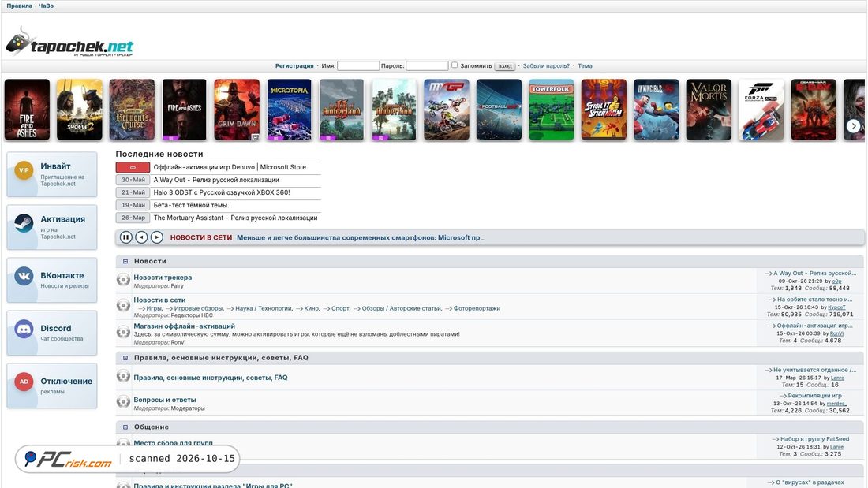Open the MXGP cover thumbnail
This screenshot has height=488, width=868.
coord(446,110)
